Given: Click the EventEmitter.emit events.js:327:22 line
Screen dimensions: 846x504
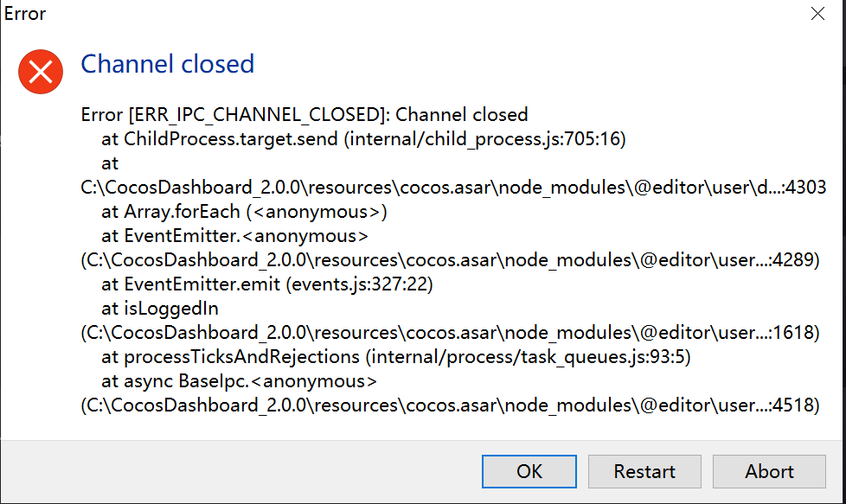Looking at the screenshot, I should [277, 284].
